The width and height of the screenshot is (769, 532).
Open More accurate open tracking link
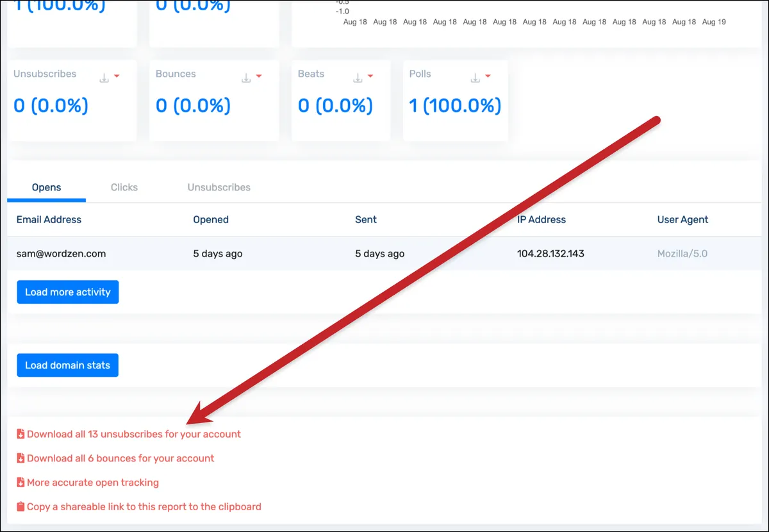[x=93, y=483]
